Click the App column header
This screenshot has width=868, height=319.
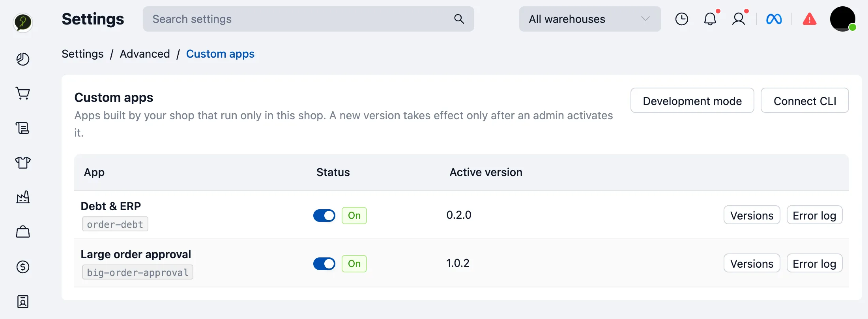[x=94, y=173]
